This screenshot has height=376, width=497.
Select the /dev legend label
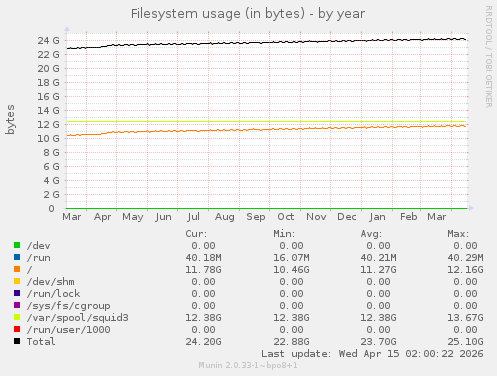pyautogui.click(x=39, y=246)
